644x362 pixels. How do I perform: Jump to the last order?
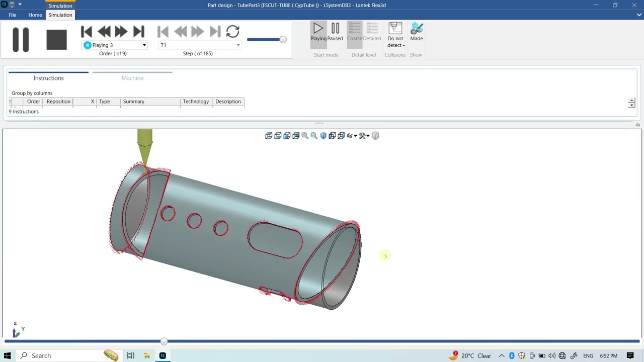(139, 32)
